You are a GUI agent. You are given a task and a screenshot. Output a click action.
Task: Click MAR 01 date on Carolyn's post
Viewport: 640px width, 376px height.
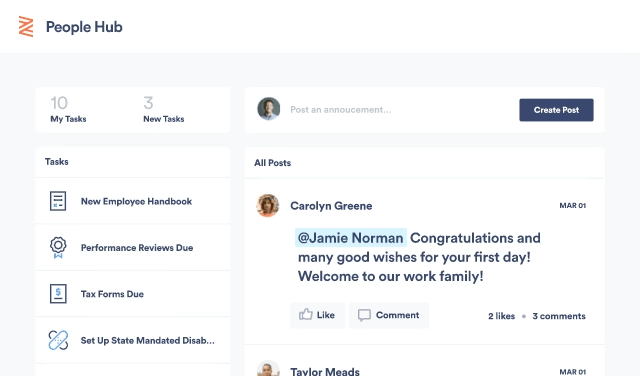tap(573, 205)
